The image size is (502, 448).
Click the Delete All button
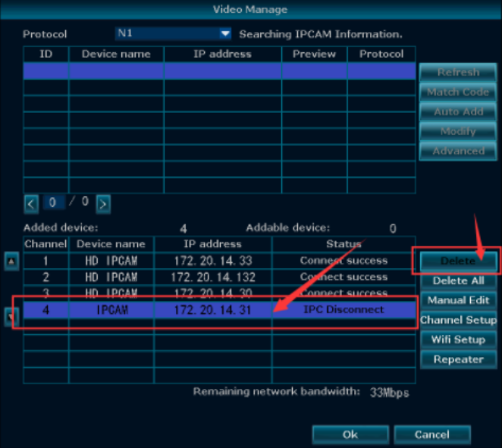click(457, 280)
